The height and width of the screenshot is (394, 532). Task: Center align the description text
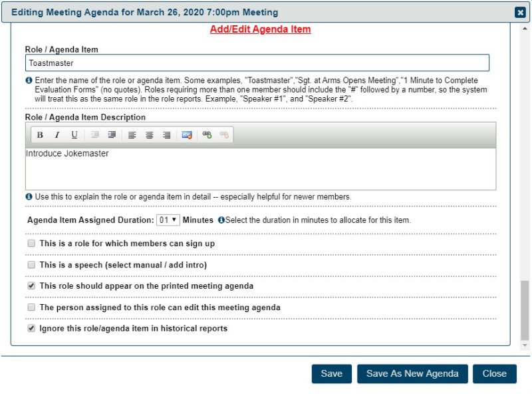150,135
